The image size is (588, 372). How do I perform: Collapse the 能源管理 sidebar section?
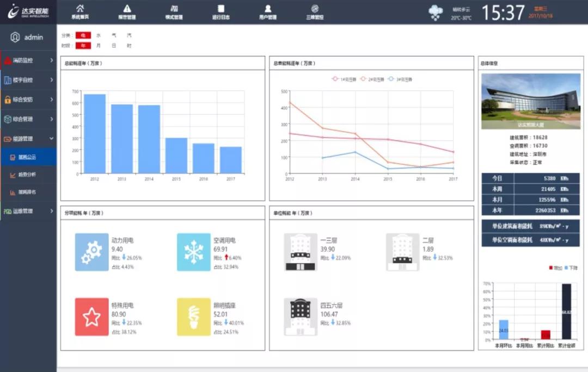(x=28, y=139)
